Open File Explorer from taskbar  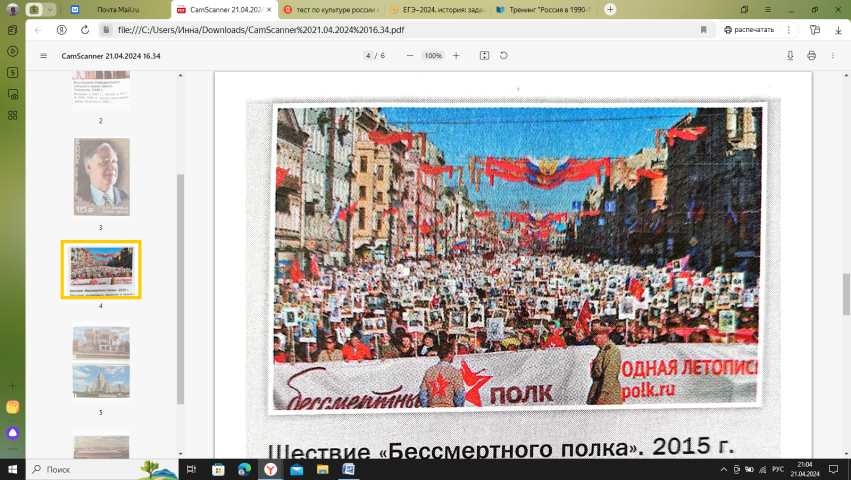(x=322, y=469)
